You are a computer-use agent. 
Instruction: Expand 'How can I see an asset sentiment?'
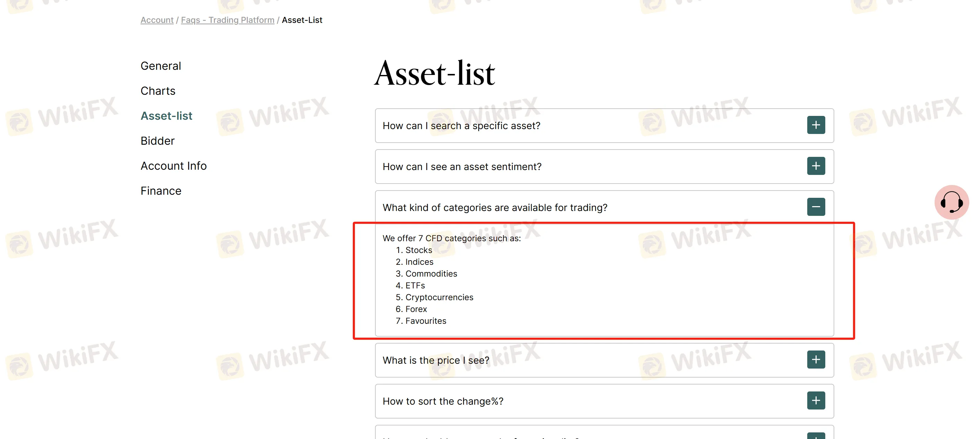(x=604, y=167)
